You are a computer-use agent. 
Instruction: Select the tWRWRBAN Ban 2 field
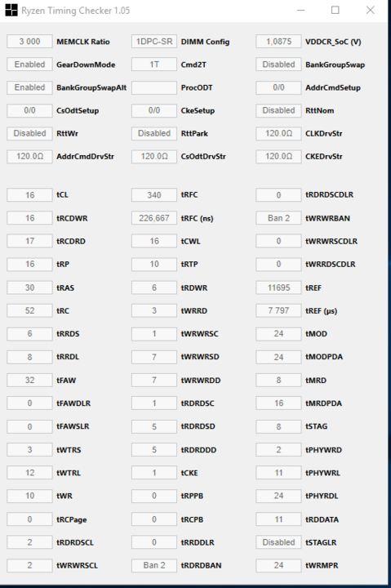(x=278, y=218)
